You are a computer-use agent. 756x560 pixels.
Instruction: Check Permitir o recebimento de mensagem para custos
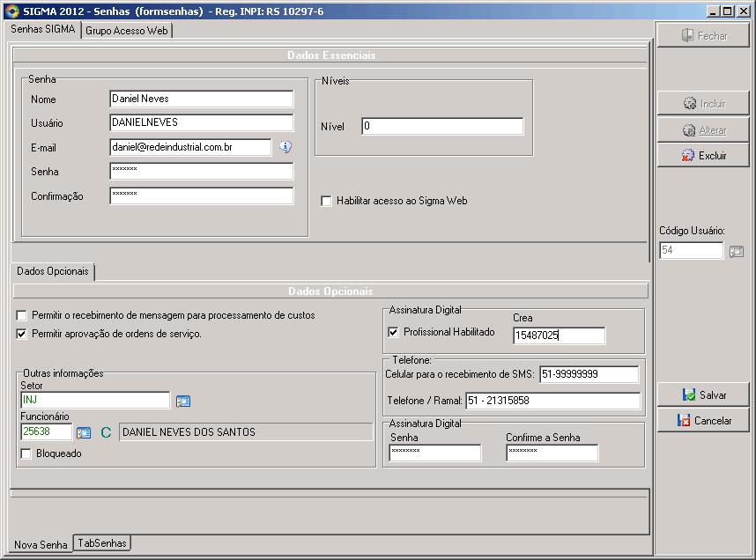click(x=21, y=315)
